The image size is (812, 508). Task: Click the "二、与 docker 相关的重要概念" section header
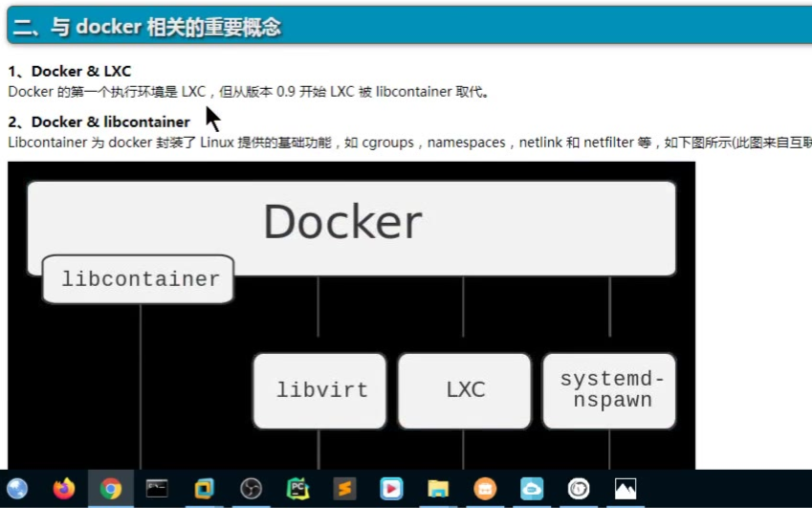[x=147, y=27]
